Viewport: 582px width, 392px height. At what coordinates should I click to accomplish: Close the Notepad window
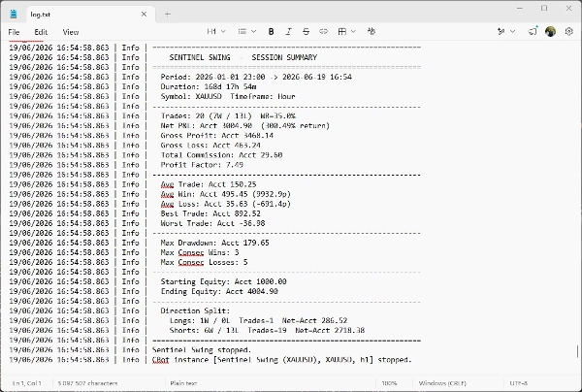coord(568,8)
